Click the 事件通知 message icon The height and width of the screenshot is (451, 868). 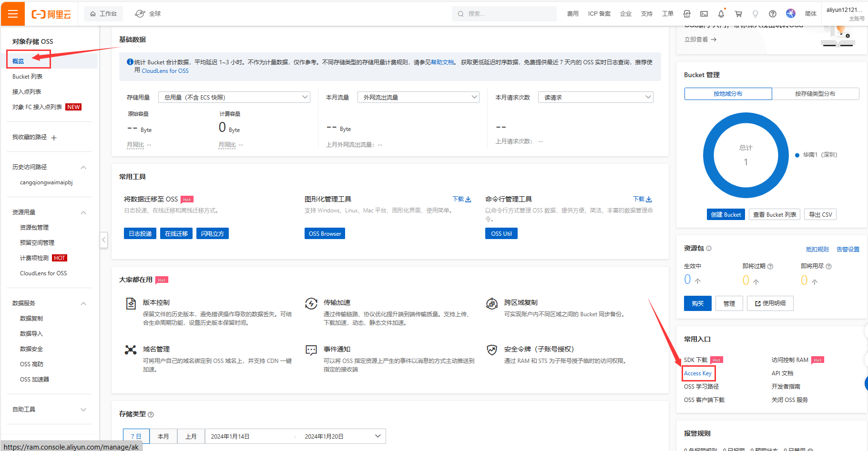pos(311,351)
